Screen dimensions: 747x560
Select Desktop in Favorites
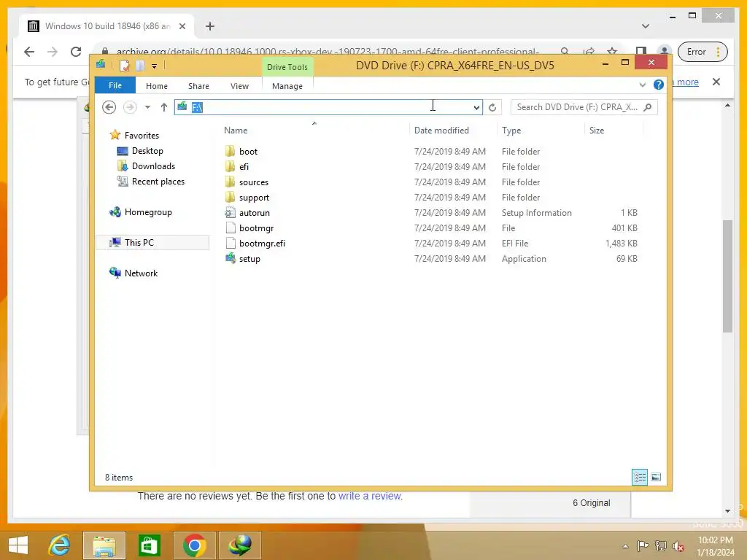147,151
